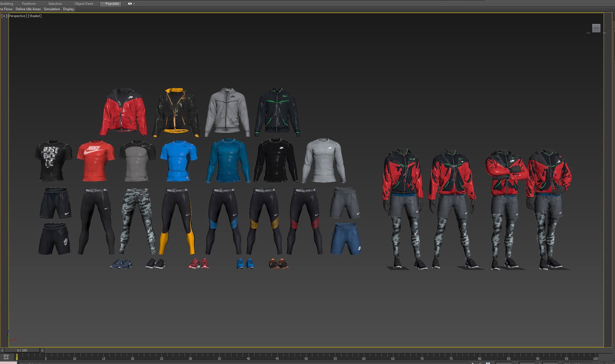Open the mini curve editor icon
This screenshot has width=615, height=364.
[x=6, y=357]
